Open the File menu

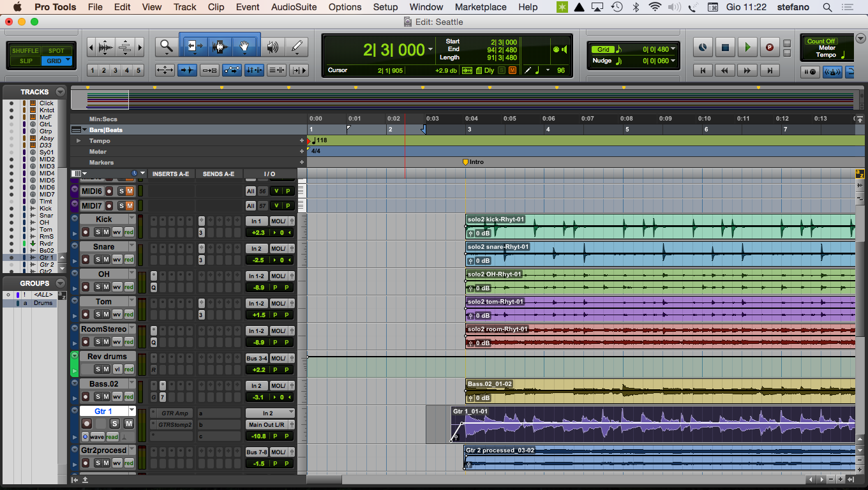pos(95,7)
